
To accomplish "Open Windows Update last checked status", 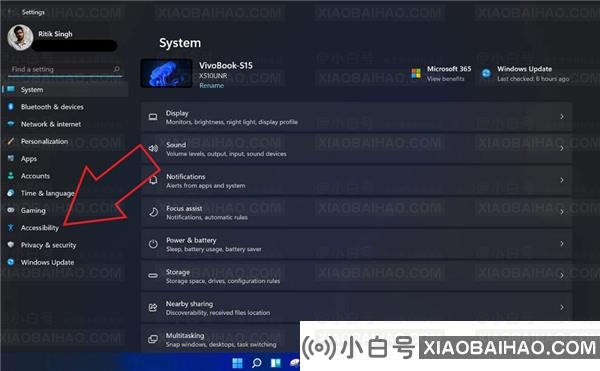I will point(533,79).
